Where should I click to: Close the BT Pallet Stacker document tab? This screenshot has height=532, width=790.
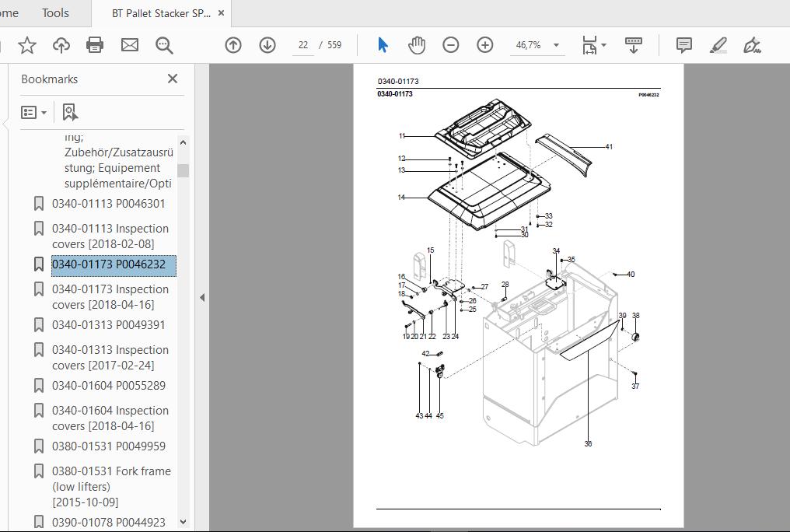tap(221, 13)
